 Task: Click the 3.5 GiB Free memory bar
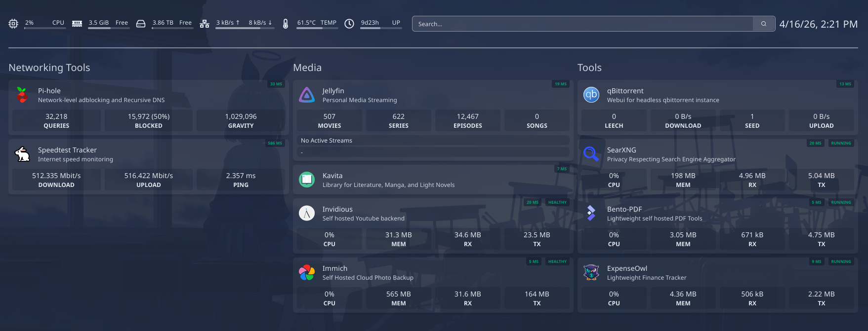click(109, 28)
